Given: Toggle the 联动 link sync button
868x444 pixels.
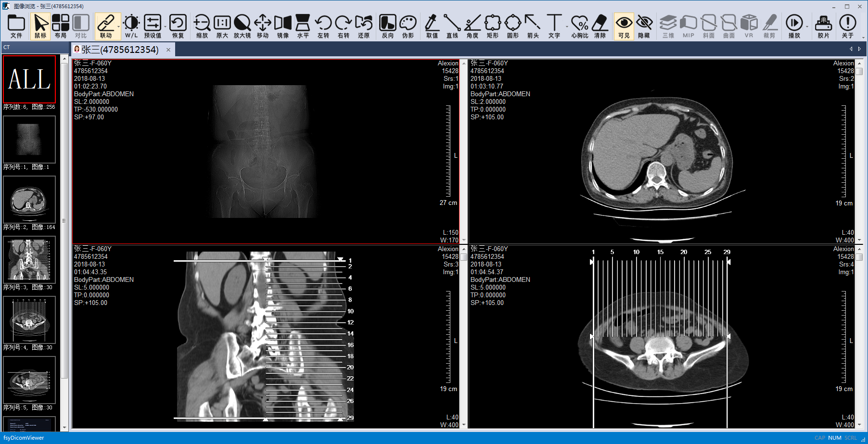Looking at the screenshot, I should (106, 26).
